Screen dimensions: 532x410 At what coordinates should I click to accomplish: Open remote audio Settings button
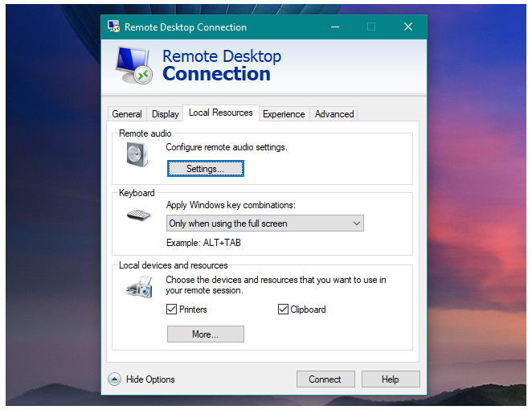click(x=205, y=168)
